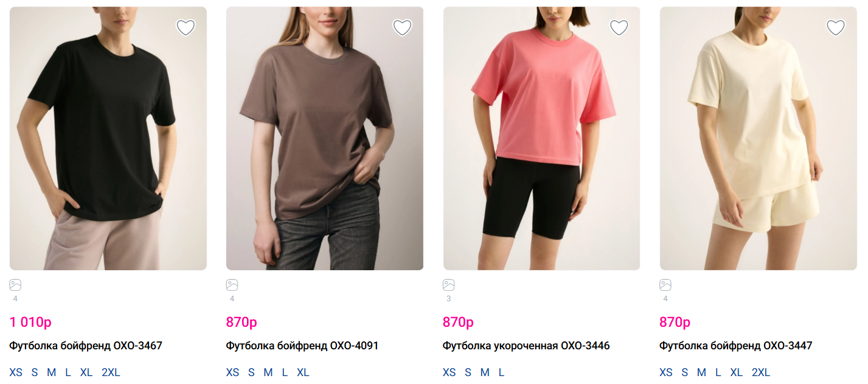The width and height of the screenshot is (868, 384).
Task: Open product link Футболка бойфренд OXO-3467
Action: pos(86,346)
